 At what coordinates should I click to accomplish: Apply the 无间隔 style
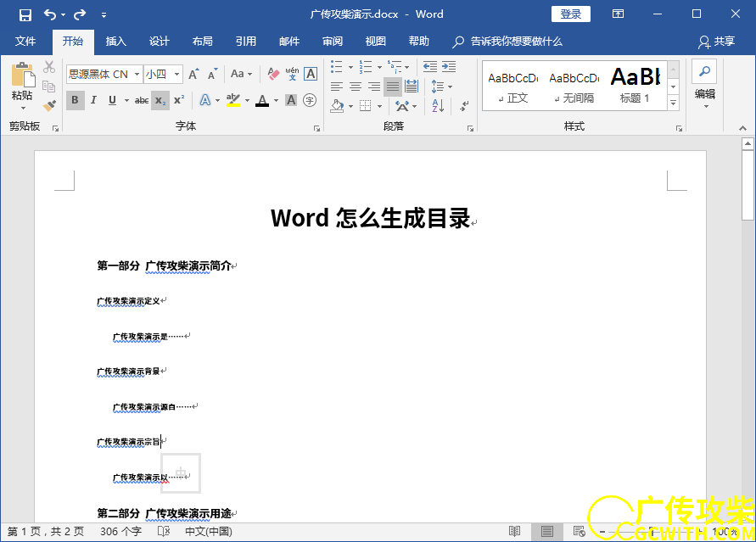tap(574, 87)
